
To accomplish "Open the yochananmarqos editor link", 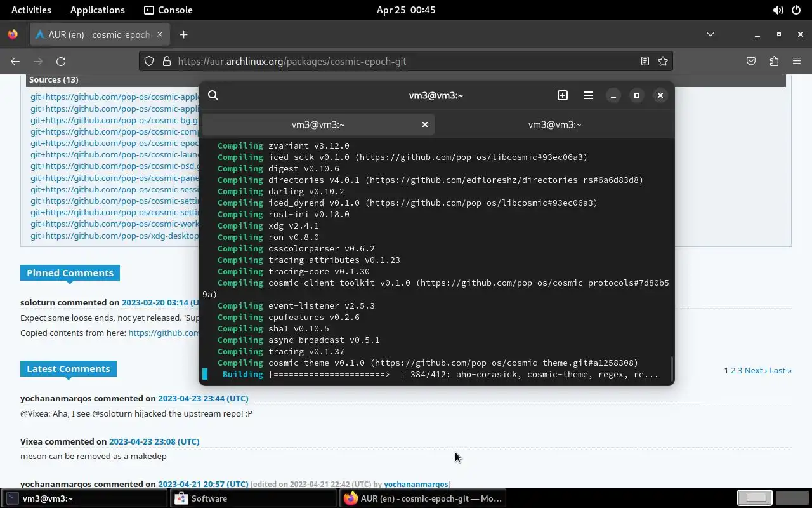I will point(416,484).
